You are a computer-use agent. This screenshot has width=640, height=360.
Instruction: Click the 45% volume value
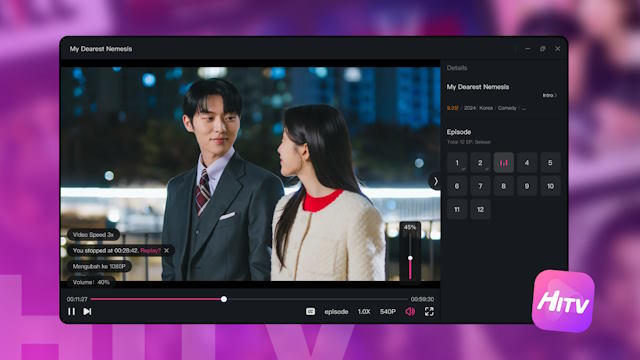click(x=410, y=227)
